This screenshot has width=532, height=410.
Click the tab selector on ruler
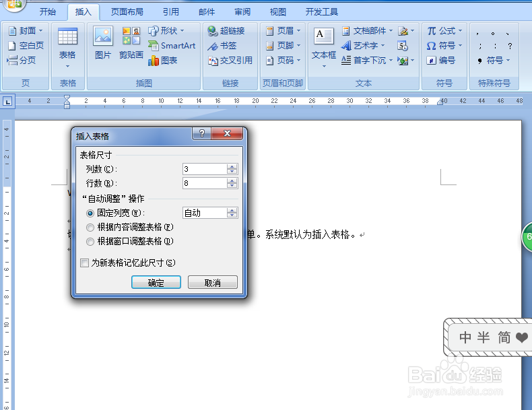pyautogui.click(x=7, y=101)
